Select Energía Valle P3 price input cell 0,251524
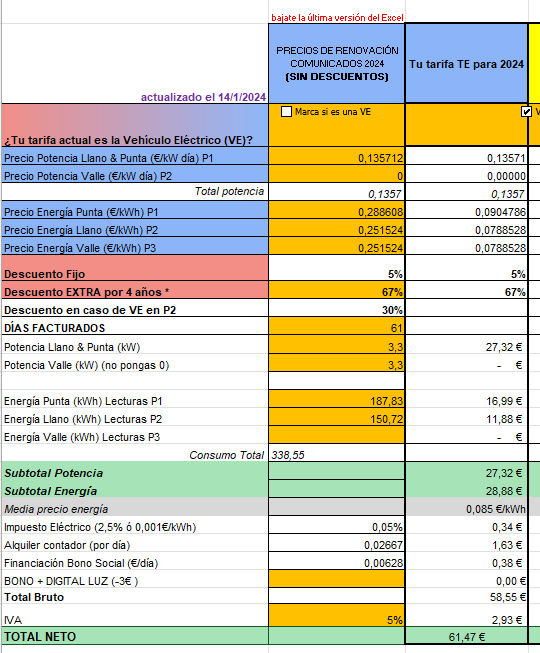 [337, 248]
